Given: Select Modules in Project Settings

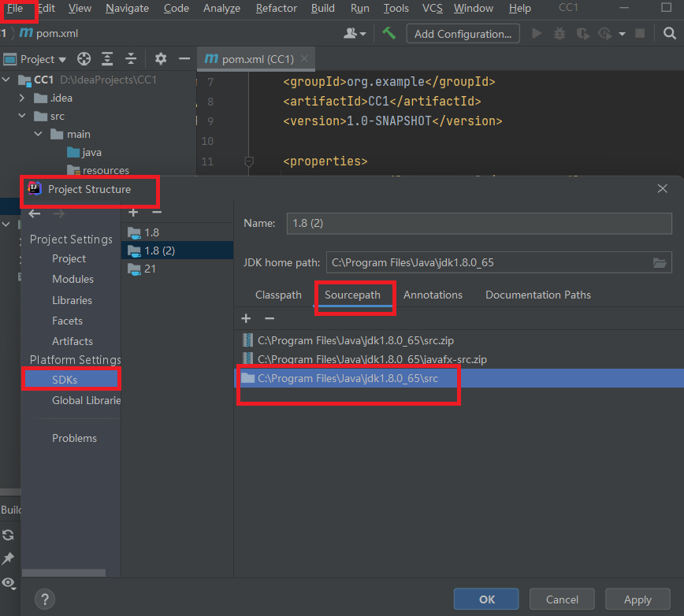Looking at the screenshot, I should pyautogui.click(x=72, y=279).
